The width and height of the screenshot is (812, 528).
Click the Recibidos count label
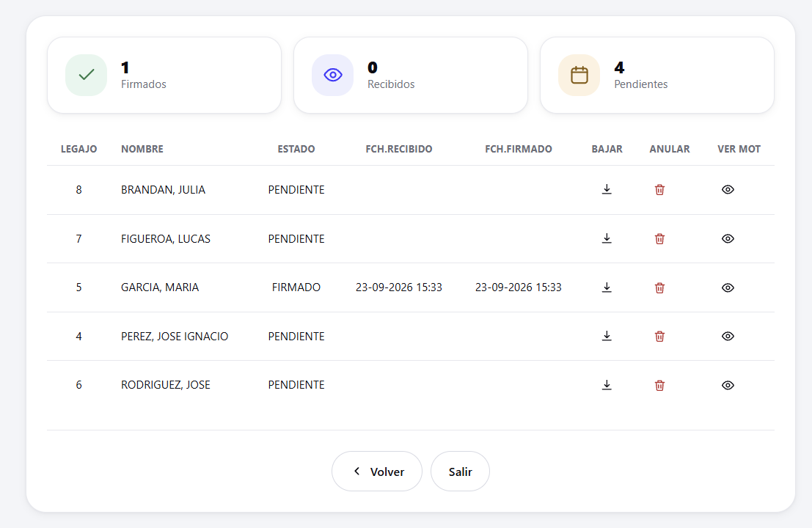click(391, 84)
